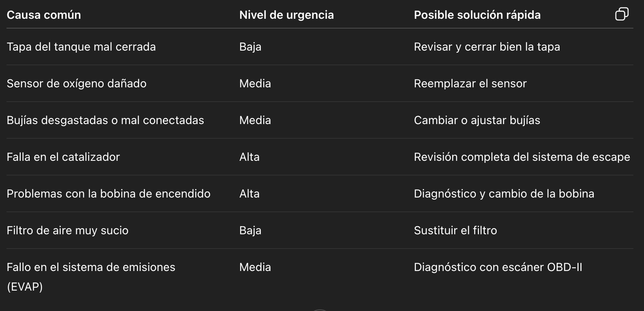Screen dimensions: 644x311
Task: Click the 'Sensor de oxígeno dañado' cell
Action: [x=77, y=84]
